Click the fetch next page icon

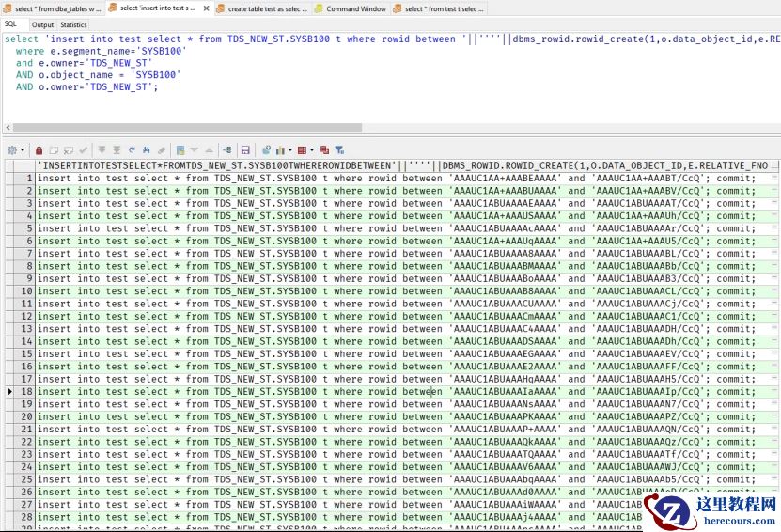[102, 150]
